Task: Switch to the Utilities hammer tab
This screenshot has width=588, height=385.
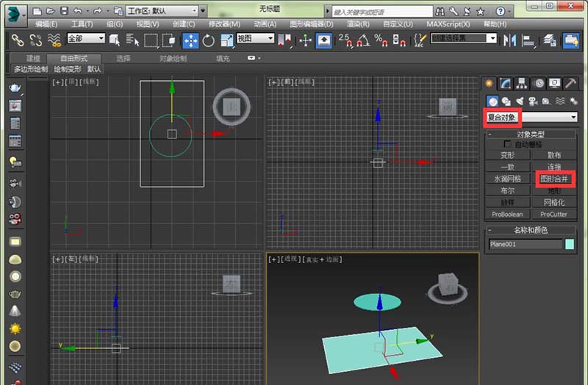Action: click(570, 83)
